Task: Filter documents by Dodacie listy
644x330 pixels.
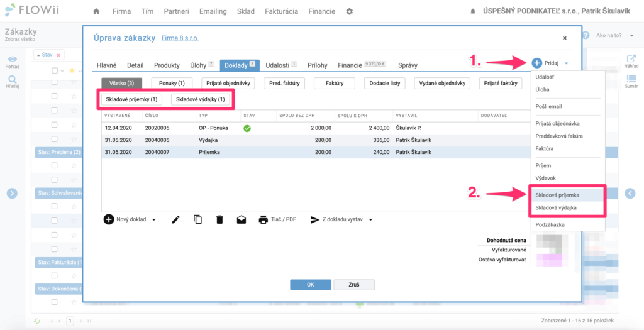Action: 385,83
